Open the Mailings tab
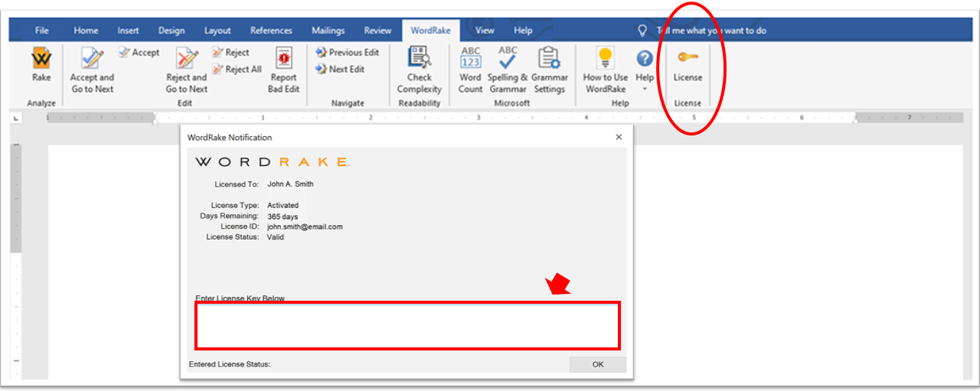 pos(328,31)
